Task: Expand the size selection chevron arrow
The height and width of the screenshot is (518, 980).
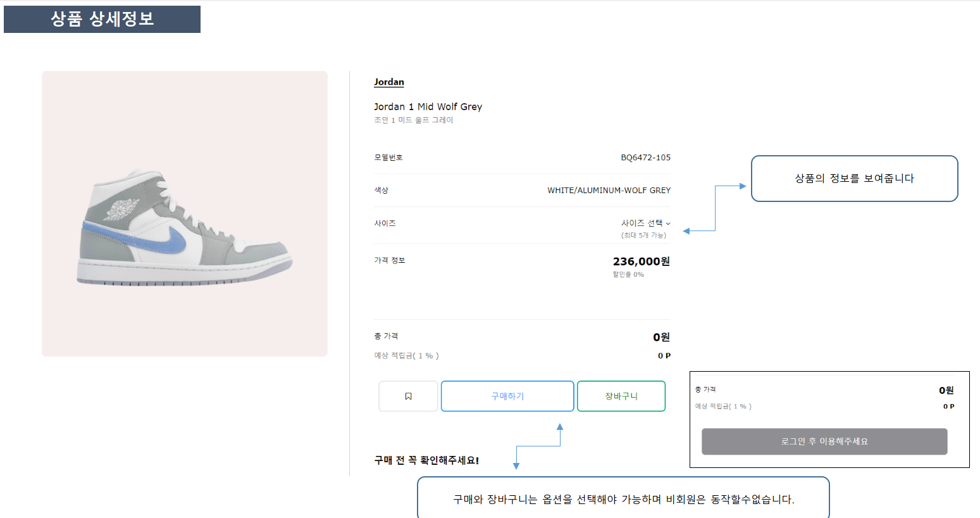Action: point(667,223)
